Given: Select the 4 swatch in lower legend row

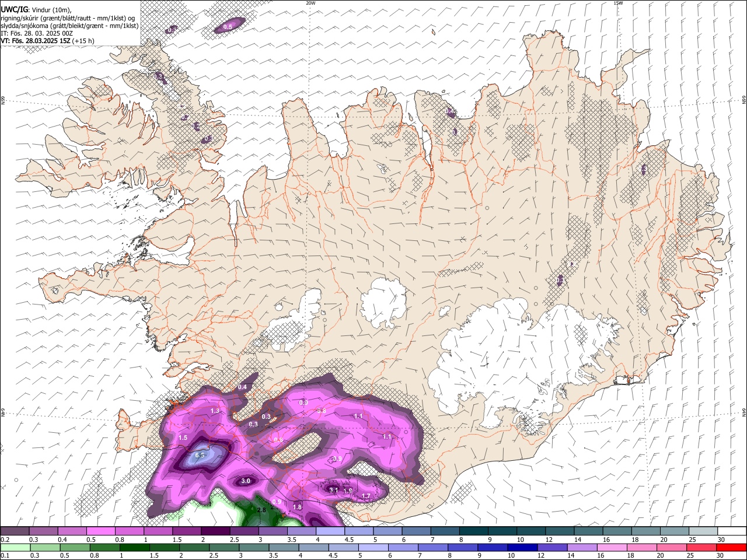Looking at the screenshot, I should click(313, 547).
